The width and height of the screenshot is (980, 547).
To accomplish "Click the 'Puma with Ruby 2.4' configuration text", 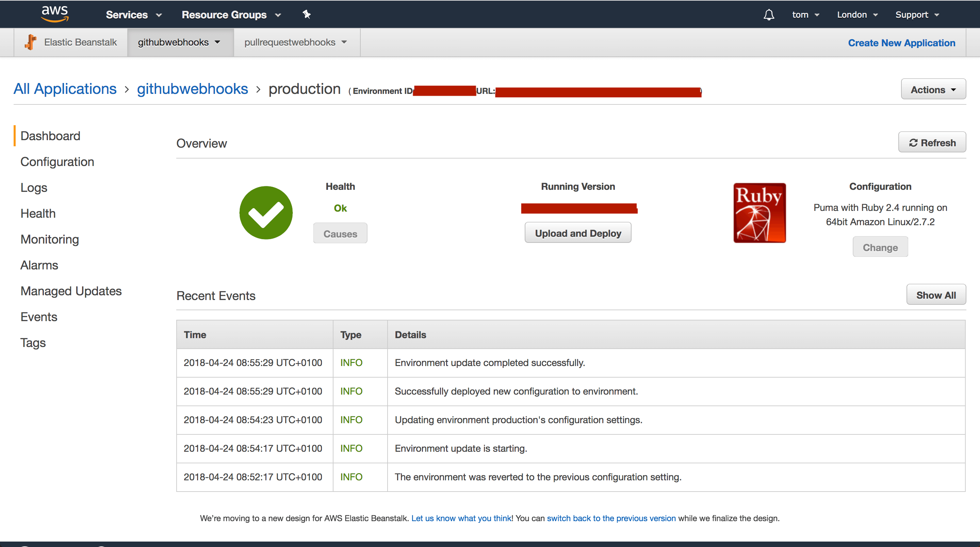I will [x=880, y=215].
